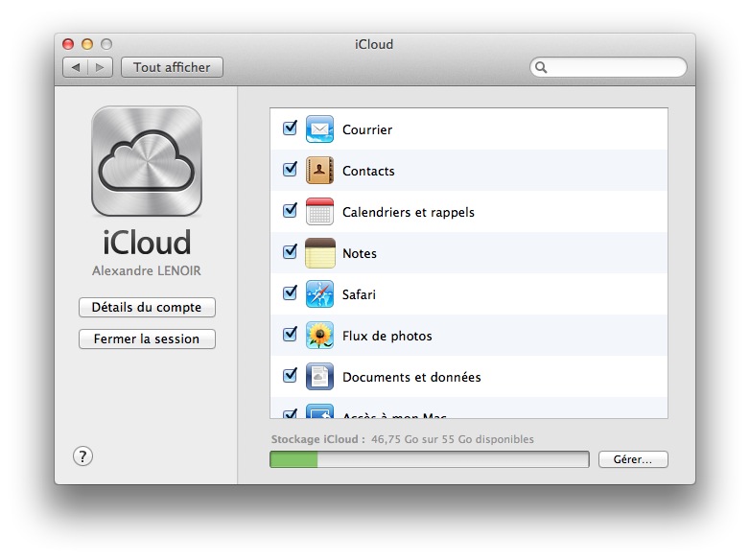The width and height of the screenshot is (750, 560).
Task: Disable Contacts sync checkbox
Action: pyautogui.click(x=290, y=170)
